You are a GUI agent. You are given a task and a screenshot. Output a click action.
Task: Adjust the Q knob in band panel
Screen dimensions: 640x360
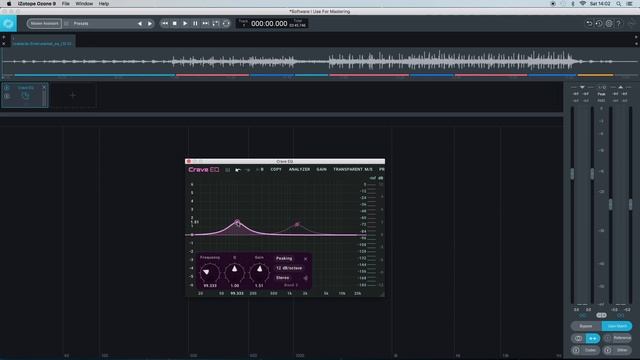(x=234, y=272)
